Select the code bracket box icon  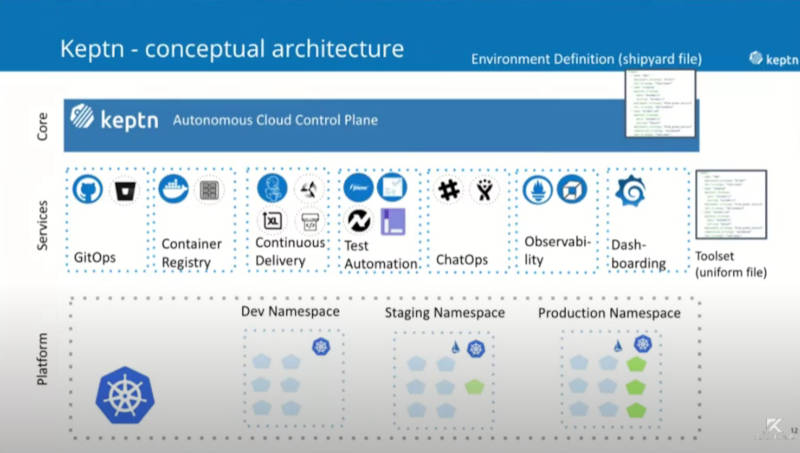(309, 221)
